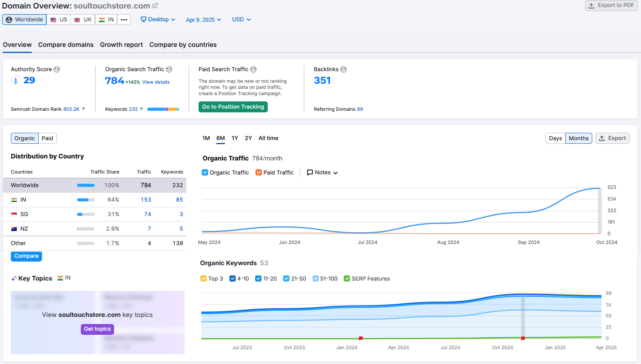Click the SG keywords value 3
Image resolution: width=641 pixels, height=364 pixels.
click(x=181, y=214)
